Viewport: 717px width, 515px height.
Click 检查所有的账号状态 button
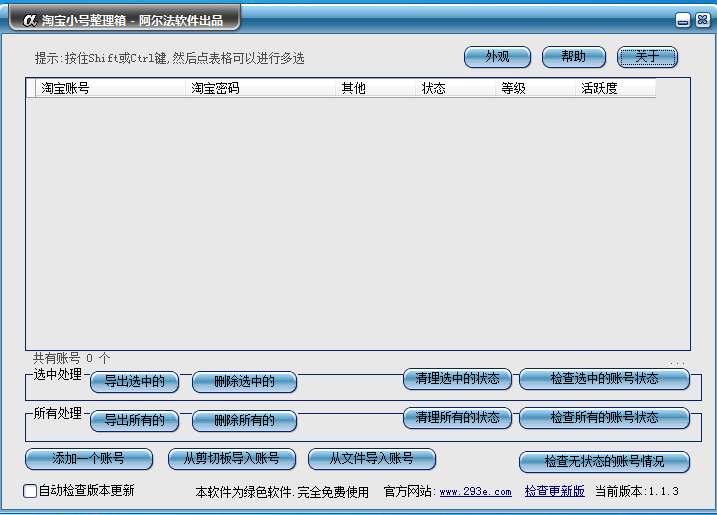tap(604, 418)
